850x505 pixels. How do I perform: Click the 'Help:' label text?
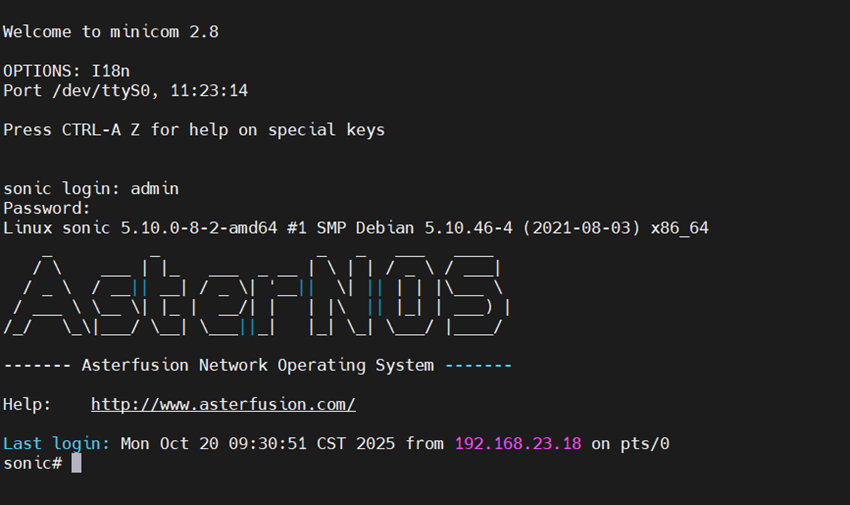tap(27, 405)
